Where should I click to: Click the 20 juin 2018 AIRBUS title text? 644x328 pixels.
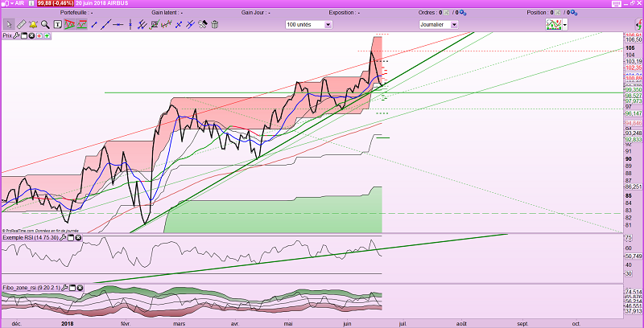102,3
